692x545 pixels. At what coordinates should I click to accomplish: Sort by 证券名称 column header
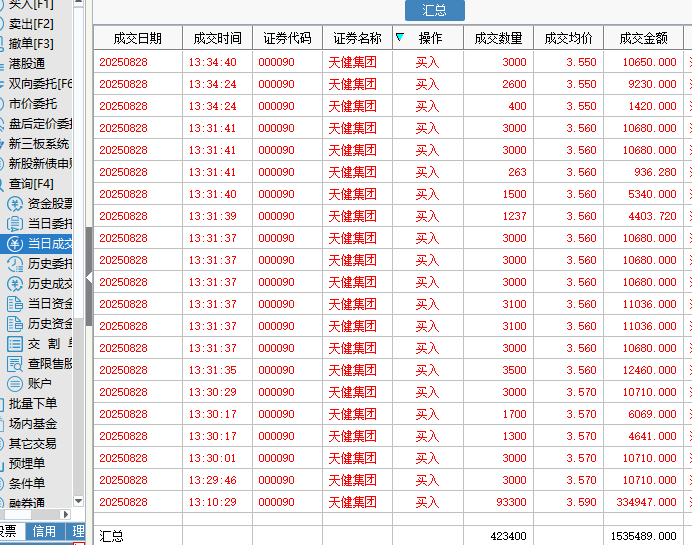357,38
